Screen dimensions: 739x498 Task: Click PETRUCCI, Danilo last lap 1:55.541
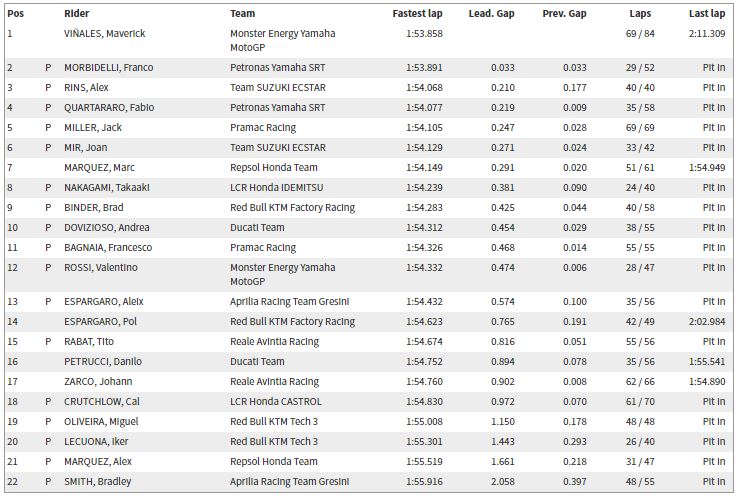[x=706, y=362]
